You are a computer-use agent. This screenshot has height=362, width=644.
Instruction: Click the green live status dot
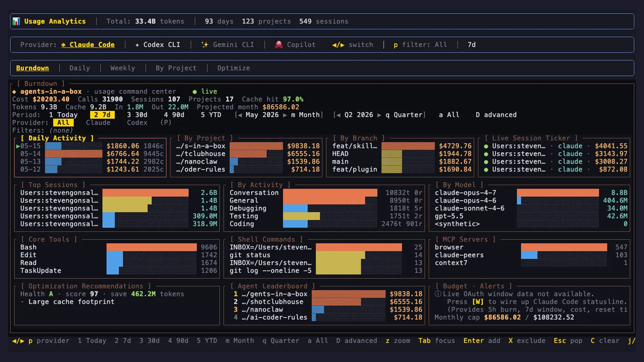(195, 92)
